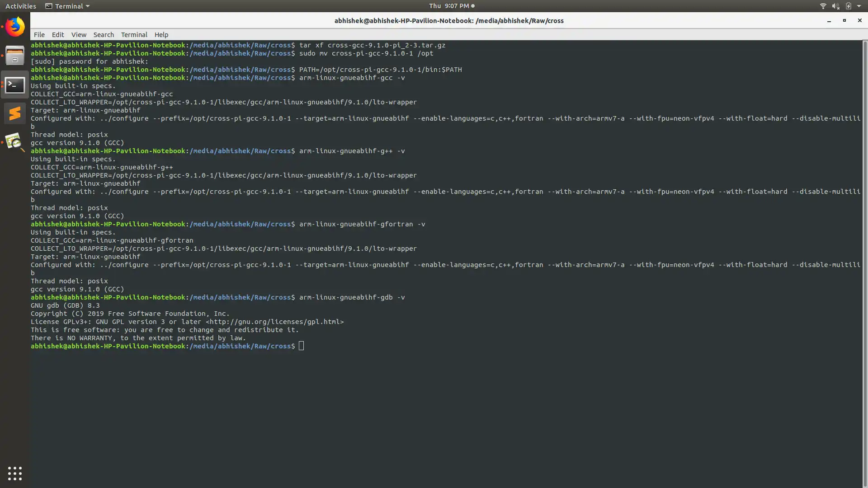Open the image viewer dock icon

[x=15, y=142]
